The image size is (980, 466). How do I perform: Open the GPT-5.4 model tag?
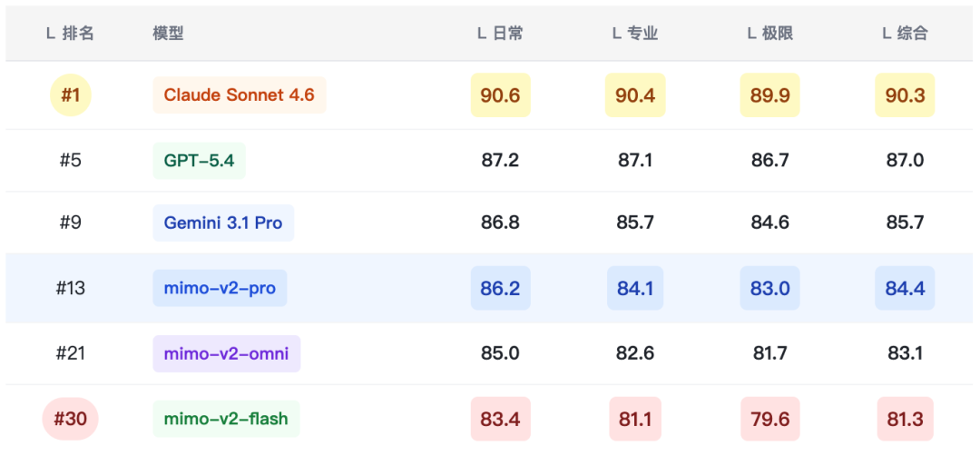[199, 161]
